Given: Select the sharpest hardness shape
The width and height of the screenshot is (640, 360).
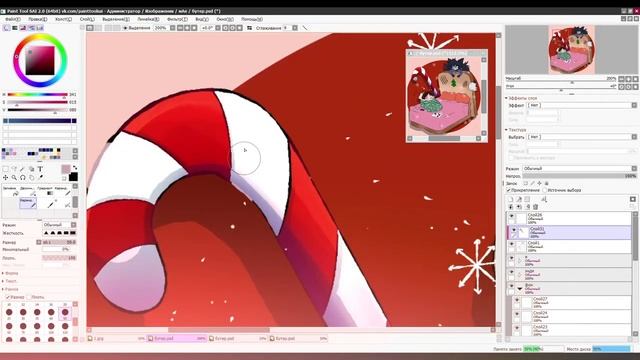Looking at the screenshot, I should (73, 233).
